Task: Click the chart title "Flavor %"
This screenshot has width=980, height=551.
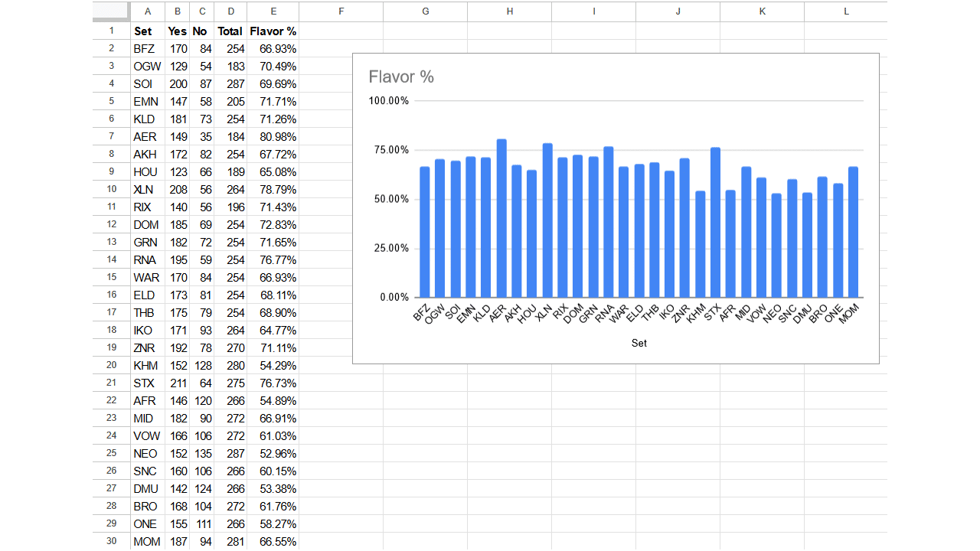Action: [x=401, y=77]
